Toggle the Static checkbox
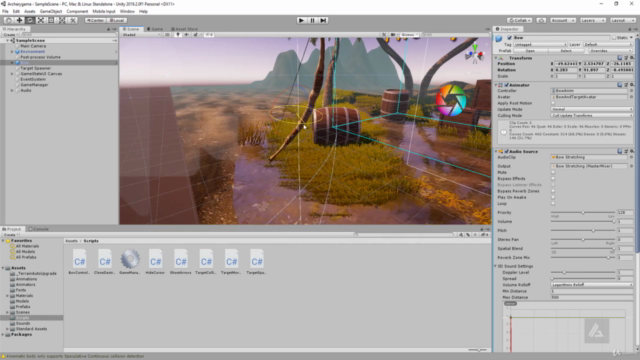Image resolution: width=640 pixels, height=360 pixels. 614,38
